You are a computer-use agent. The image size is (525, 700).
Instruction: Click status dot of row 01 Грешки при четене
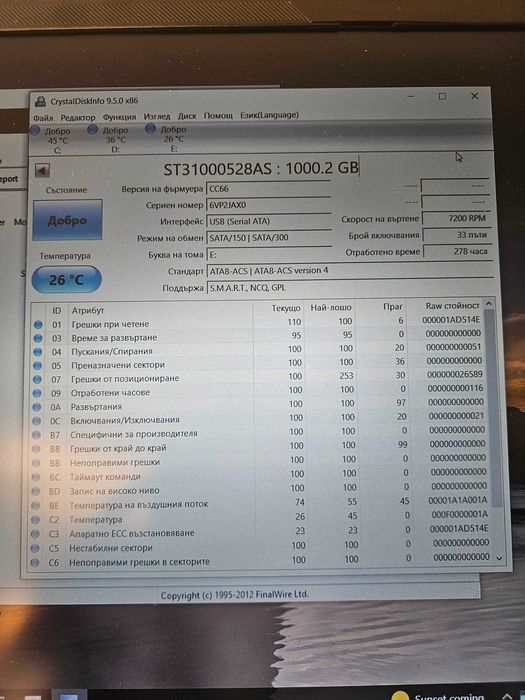[38, 325]
